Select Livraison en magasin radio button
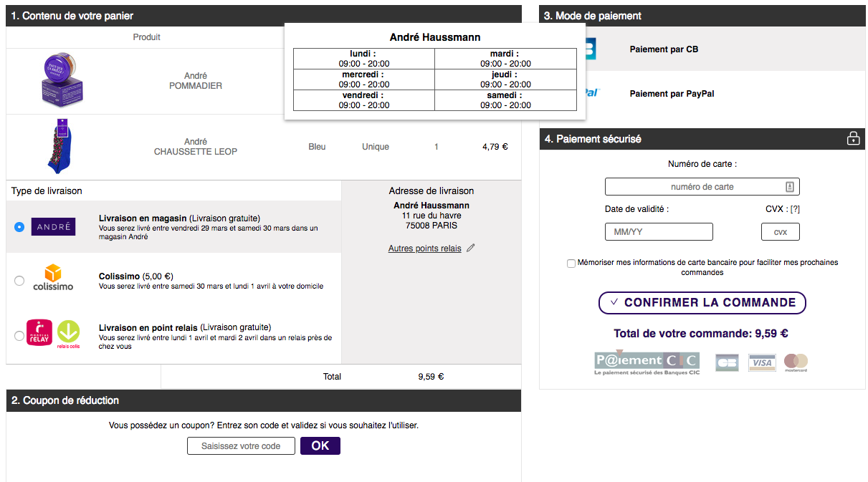 (x=19, y=227)
